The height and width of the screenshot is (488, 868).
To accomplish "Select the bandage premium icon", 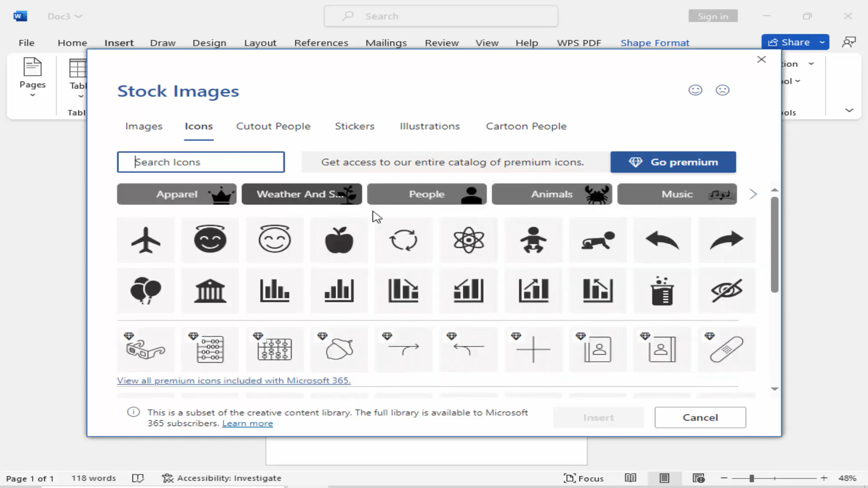I will coord(726,350).
